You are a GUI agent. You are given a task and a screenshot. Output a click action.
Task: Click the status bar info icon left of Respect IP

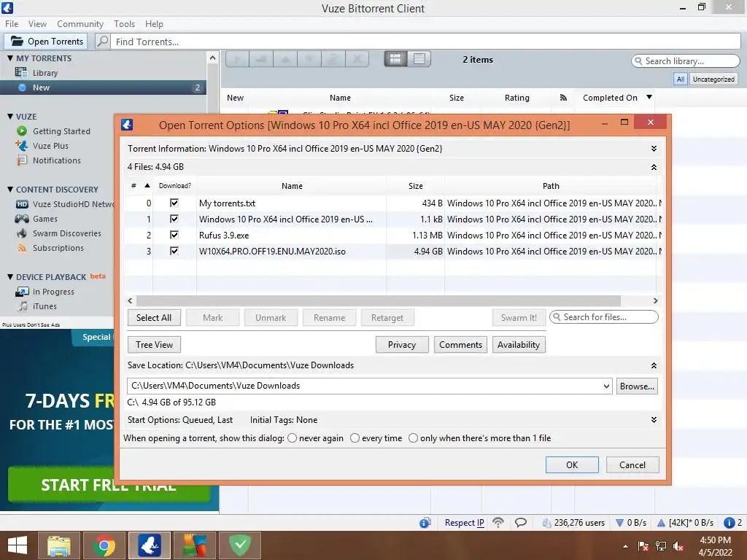click(425, 523)
